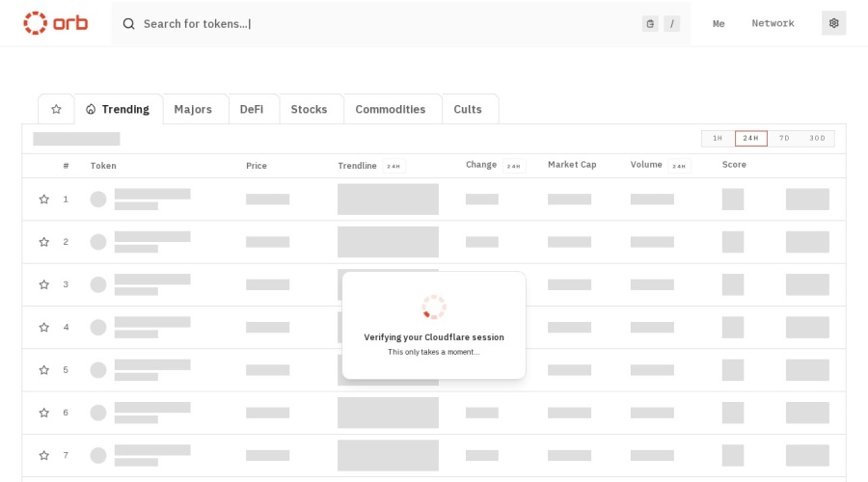
Task: Select the 24H timeframe
Action: point(750,139)
